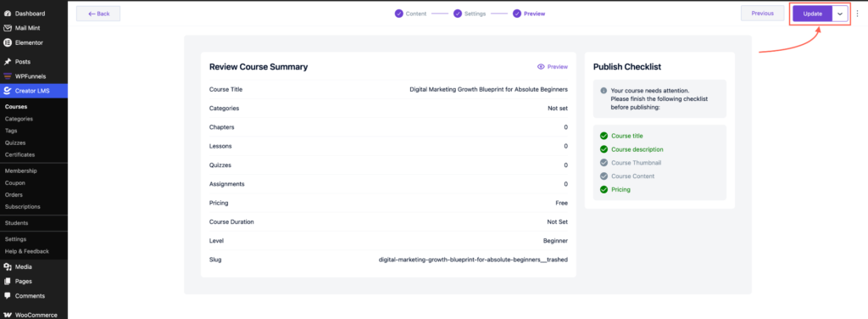Screen dimensions: 868x319
Task: Click the Media icon in sidebar
Action: (8, 266)
